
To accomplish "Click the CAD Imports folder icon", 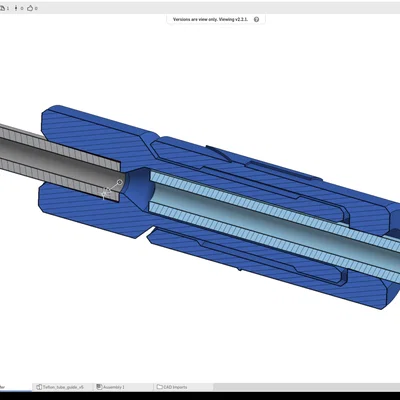I will [x=159, y=387].
